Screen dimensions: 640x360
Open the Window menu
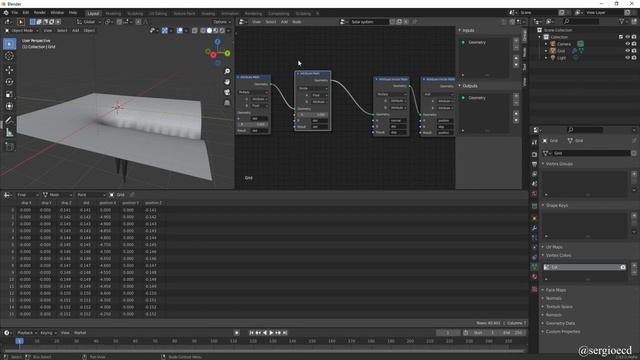click(57, 13)
